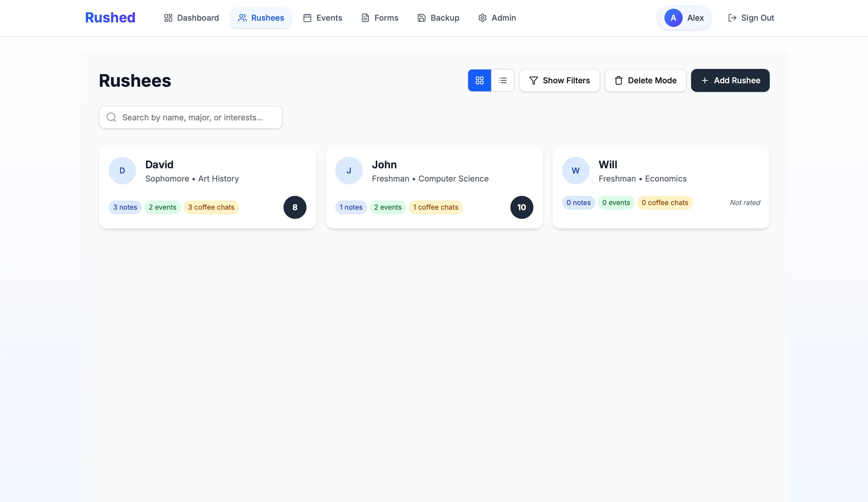Open Admin settings page

tap(497, 18)
